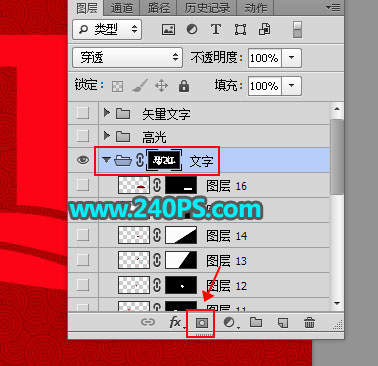
Task: Show layer 图层 14
Action: [x=83, y=235]
